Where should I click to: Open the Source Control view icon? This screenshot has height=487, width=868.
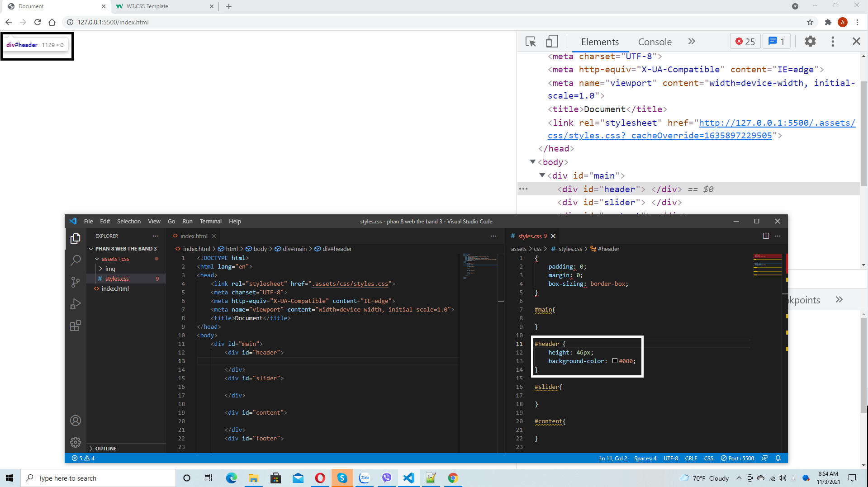(76, 282)
